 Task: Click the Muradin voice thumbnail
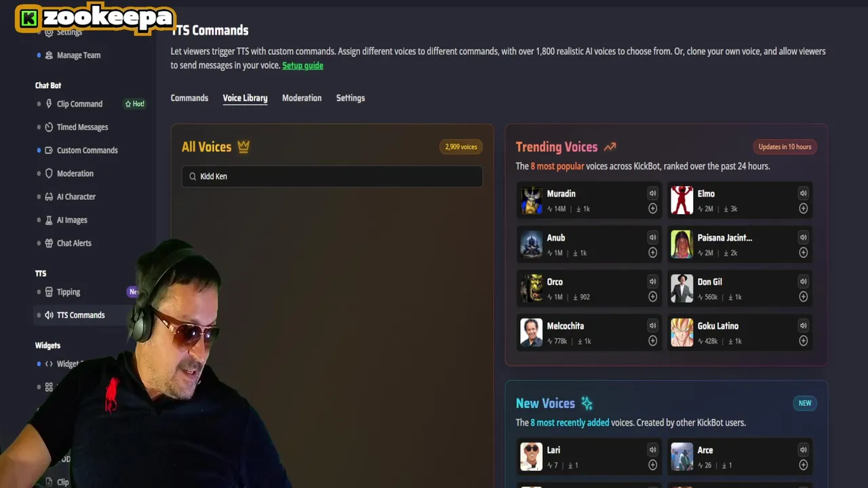(532, 201)
